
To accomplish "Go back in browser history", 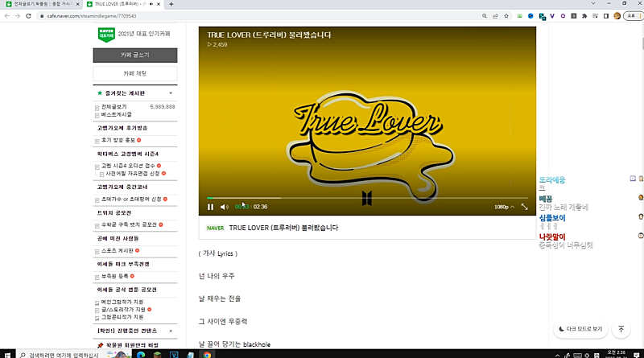I will pos(7,16).
